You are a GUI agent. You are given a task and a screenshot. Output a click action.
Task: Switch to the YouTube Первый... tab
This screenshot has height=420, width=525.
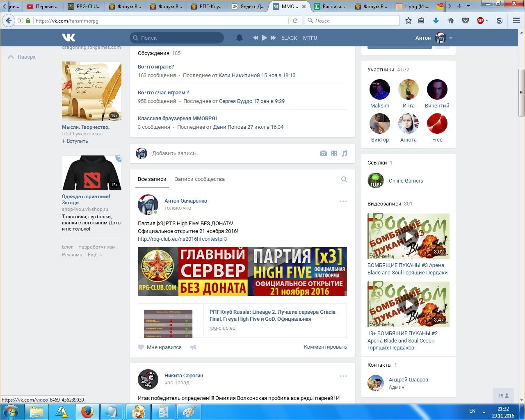(43, 7)
